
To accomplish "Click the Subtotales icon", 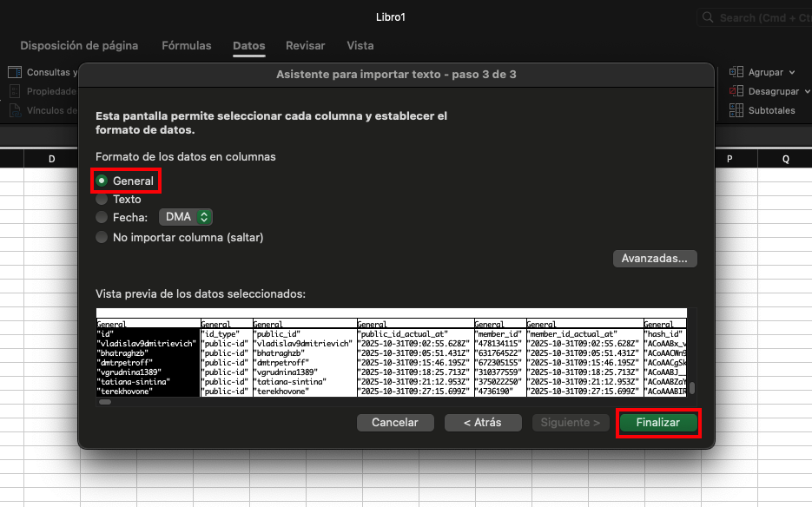I will pos(736,110).
